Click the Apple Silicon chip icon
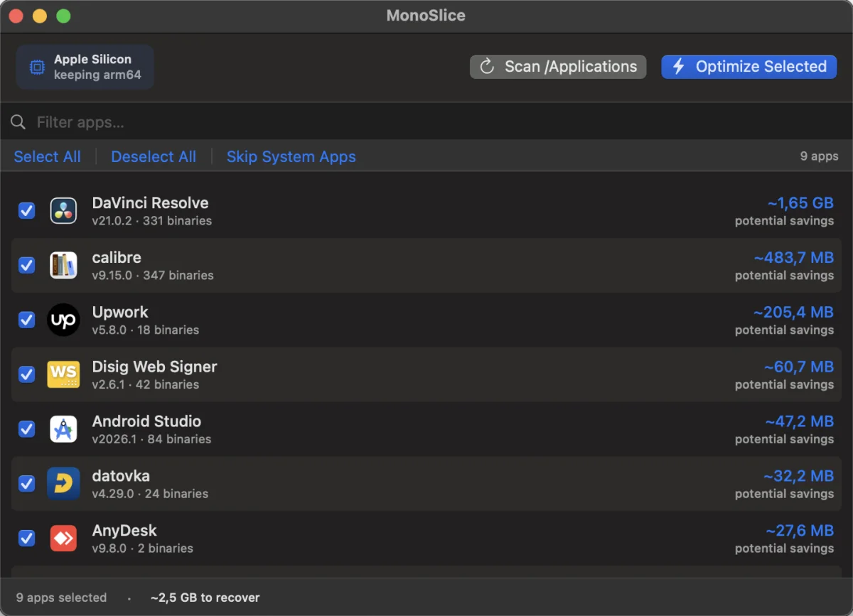This screenshot has height=616, width=853. click(36, 67)
